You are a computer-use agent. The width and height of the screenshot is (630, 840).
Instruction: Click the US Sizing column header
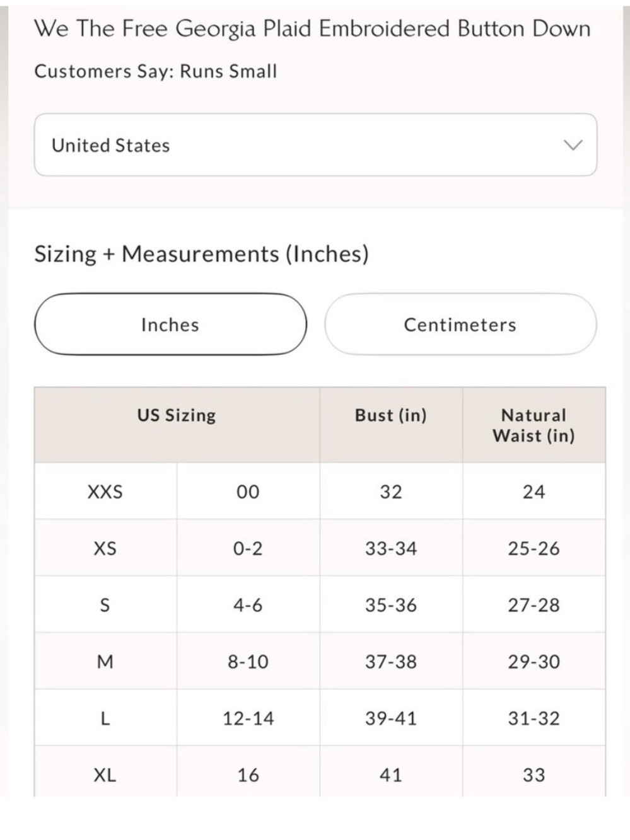point(177,415)
